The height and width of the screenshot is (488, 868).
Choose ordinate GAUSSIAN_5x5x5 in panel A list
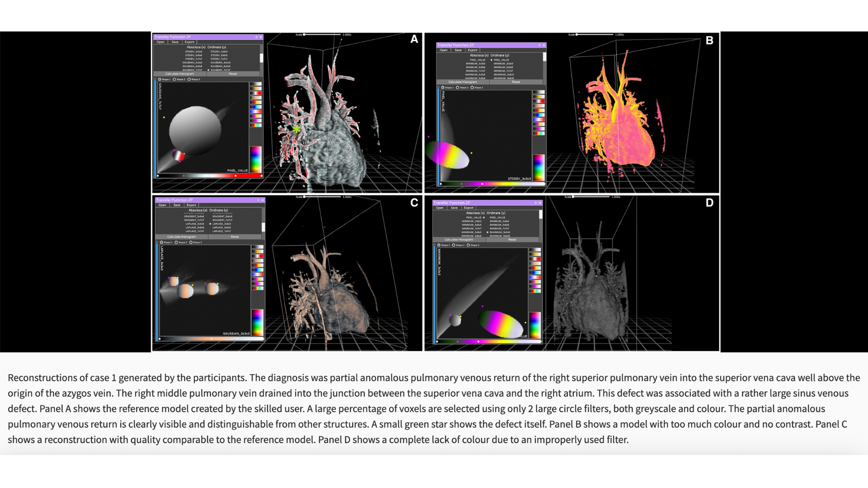point(220,66)
